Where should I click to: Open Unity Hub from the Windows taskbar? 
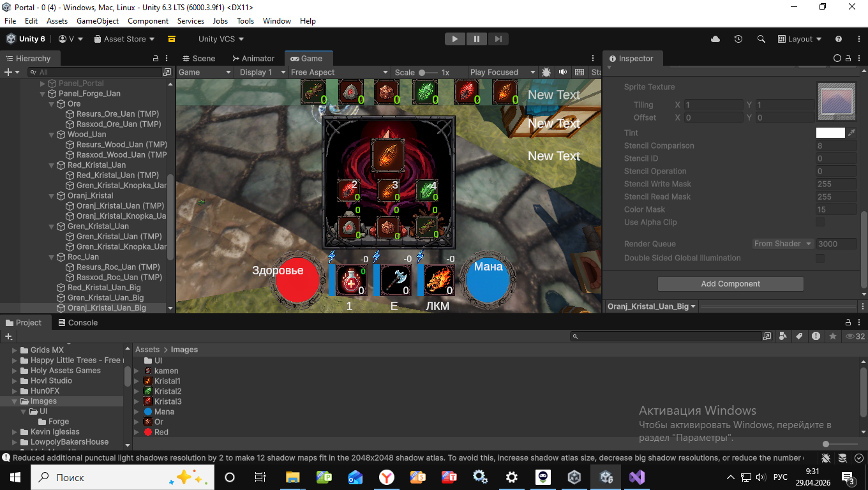tap(574, 477)
